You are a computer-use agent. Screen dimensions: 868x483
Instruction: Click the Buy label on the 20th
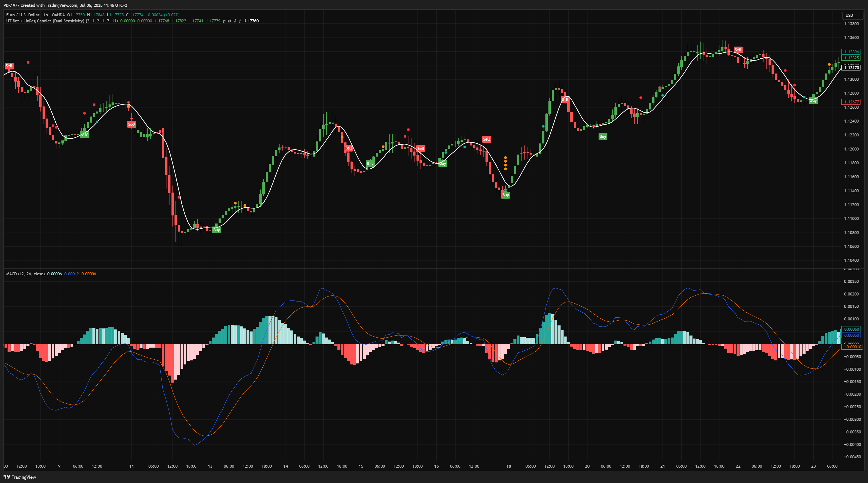pos(603,136)
